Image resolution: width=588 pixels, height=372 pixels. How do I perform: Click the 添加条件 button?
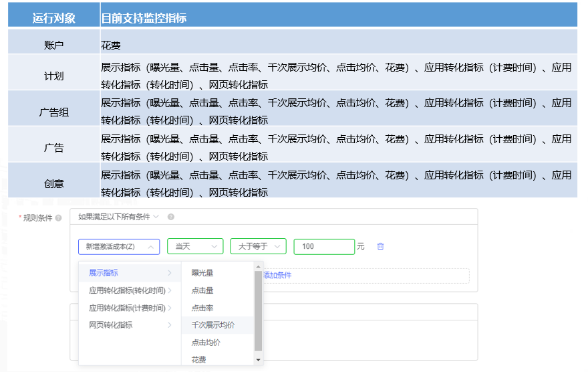point(277,275)
